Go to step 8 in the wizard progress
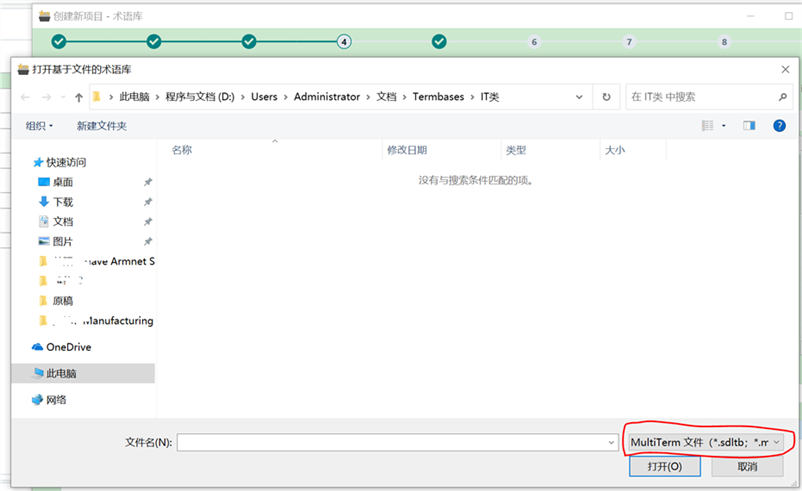Image resolution: width=802 pixels, height=491 pixels. 724,42
